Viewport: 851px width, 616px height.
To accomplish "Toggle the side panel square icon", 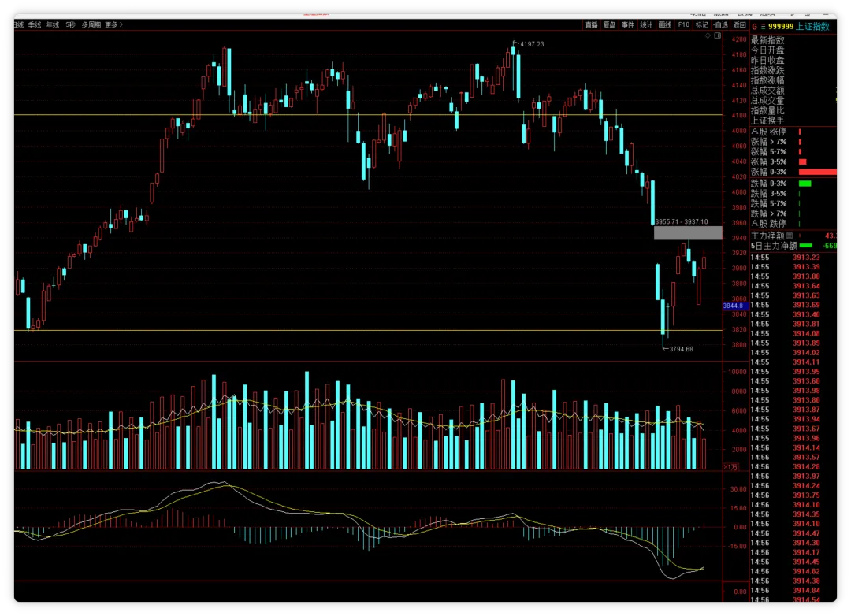I will (718, 35).
